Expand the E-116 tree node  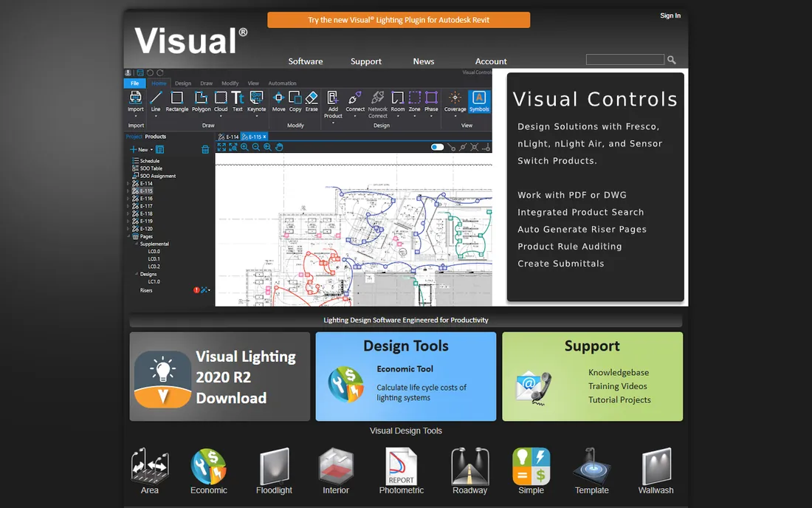click(x=128, y=199)
